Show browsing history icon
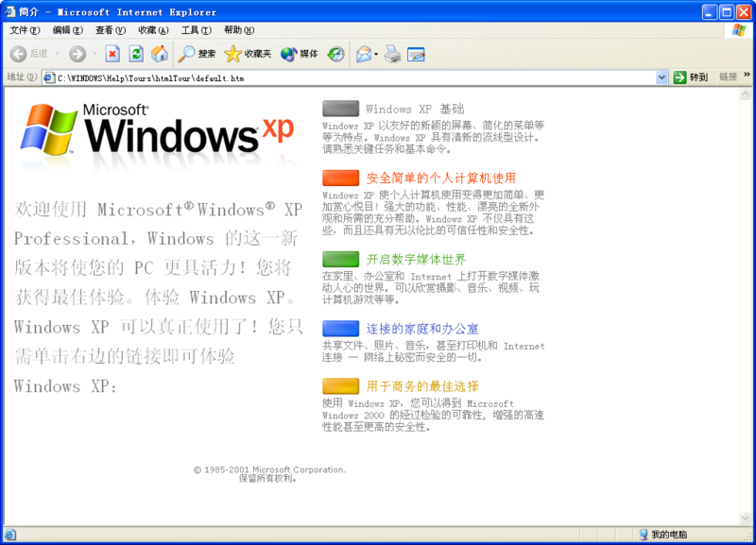 point(336,54)
